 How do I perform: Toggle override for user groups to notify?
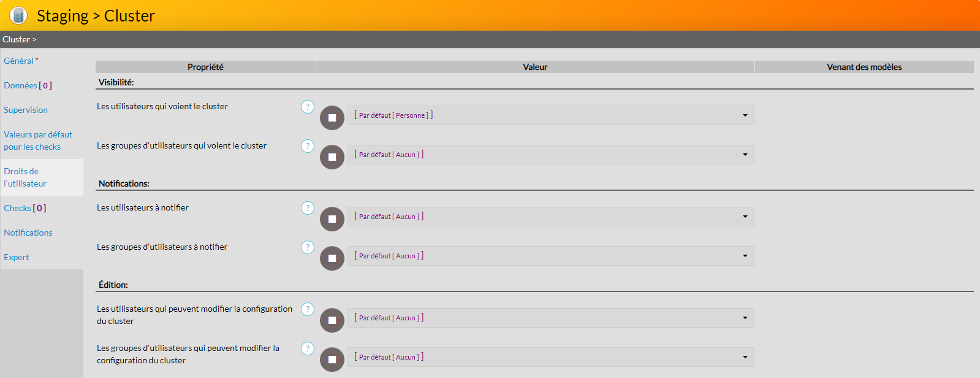(332, 258)
